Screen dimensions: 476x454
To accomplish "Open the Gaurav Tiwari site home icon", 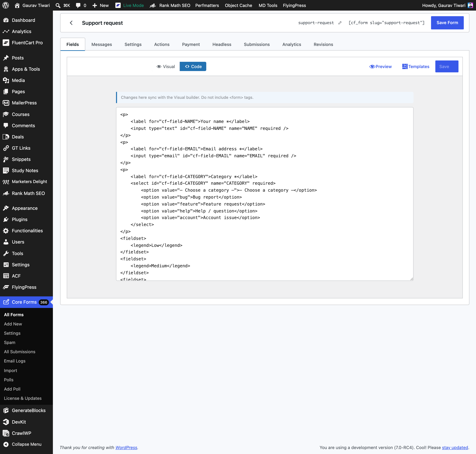I will point(17,5).
